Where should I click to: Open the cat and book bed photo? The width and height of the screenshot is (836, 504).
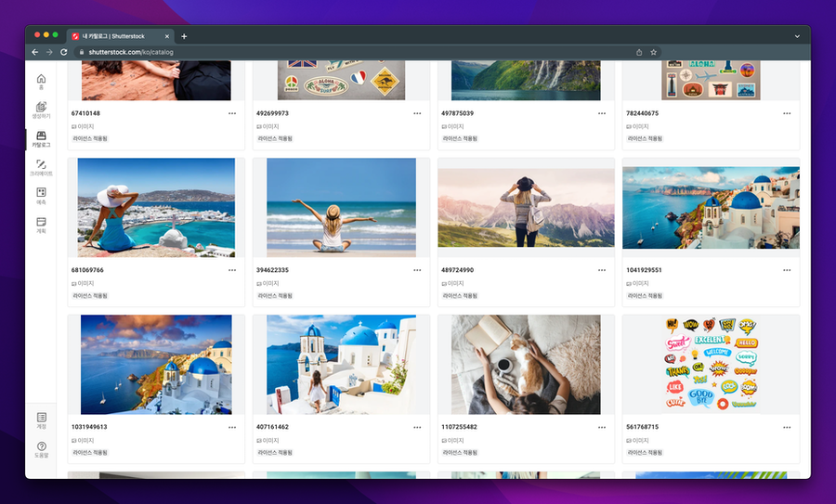pyautogui.click(x=527, y=365)
